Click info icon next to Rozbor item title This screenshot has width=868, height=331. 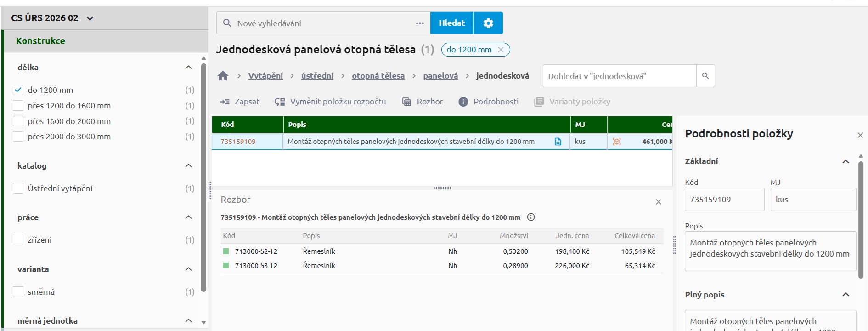[x=531, y=217]
